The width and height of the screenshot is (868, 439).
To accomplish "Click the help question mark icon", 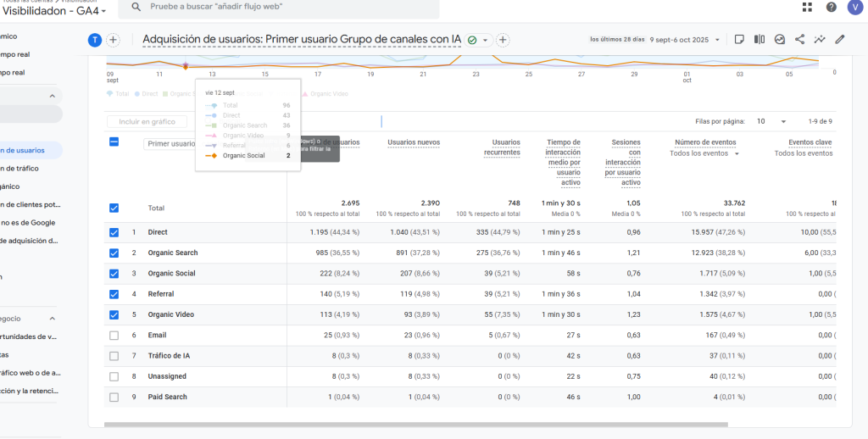I will [x=832, y=8].
